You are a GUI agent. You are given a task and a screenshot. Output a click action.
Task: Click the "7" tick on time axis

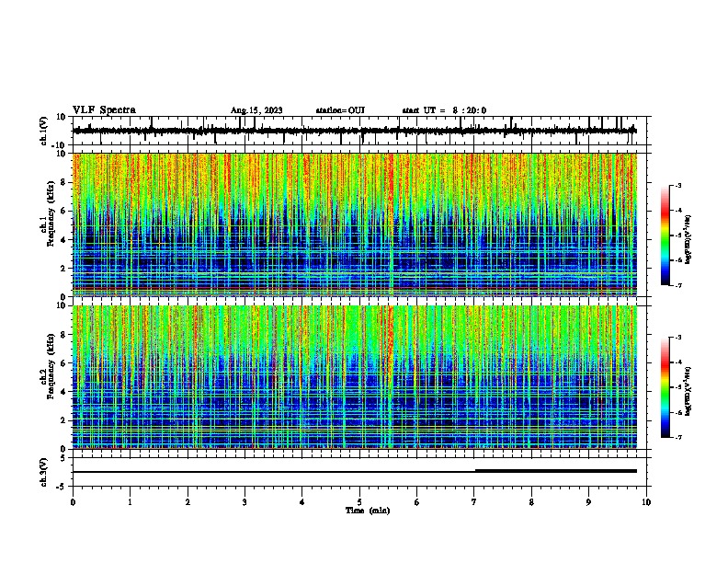(x=474, y=502)
